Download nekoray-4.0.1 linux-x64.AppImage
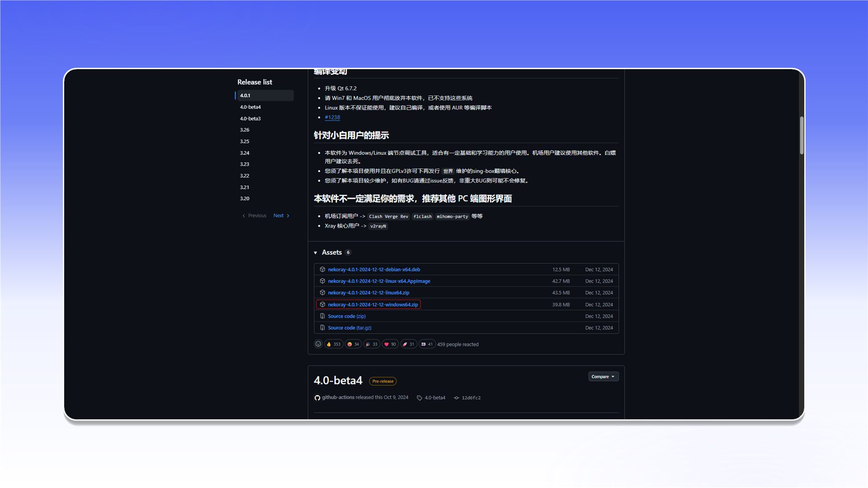This screenshot has height=488, width=868. [379, 282]
